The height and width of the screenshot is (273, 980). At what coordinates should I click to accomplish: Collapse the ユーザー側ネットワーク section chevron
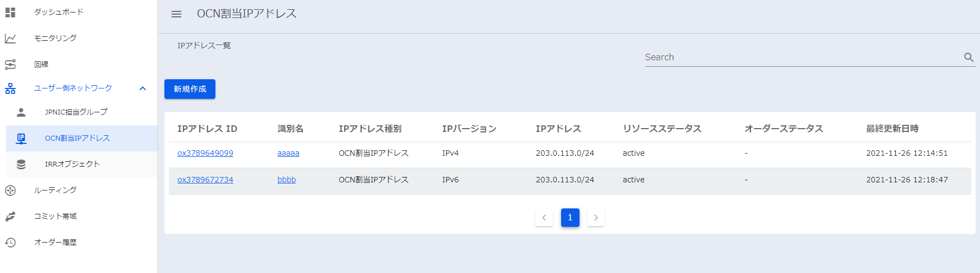(x=143, y=88)
